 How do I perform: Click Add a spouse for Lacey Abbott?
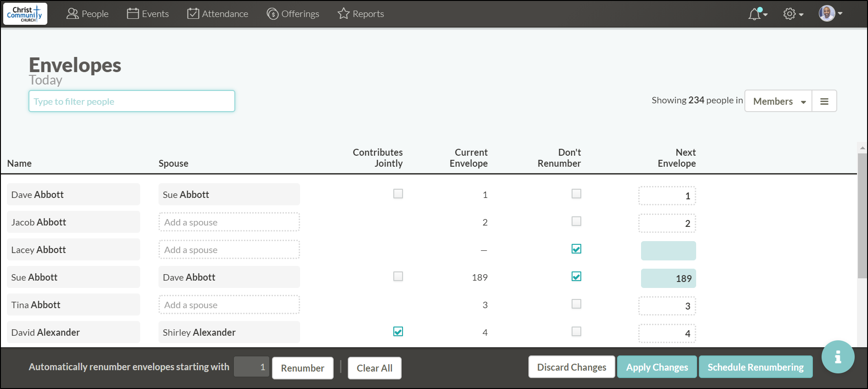pyautogui.click(x=229, y=249)
